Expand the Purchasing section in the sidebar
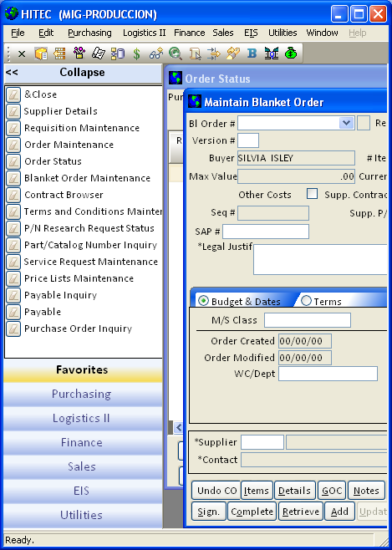Screen dimensions: 392x550 tap(82, 394)
